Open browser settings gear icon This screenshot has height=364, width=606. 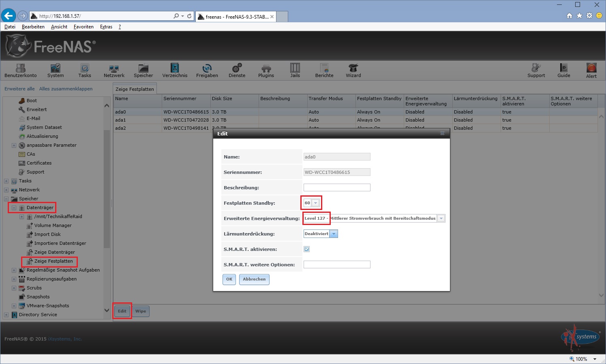click(x=589, y=15)
